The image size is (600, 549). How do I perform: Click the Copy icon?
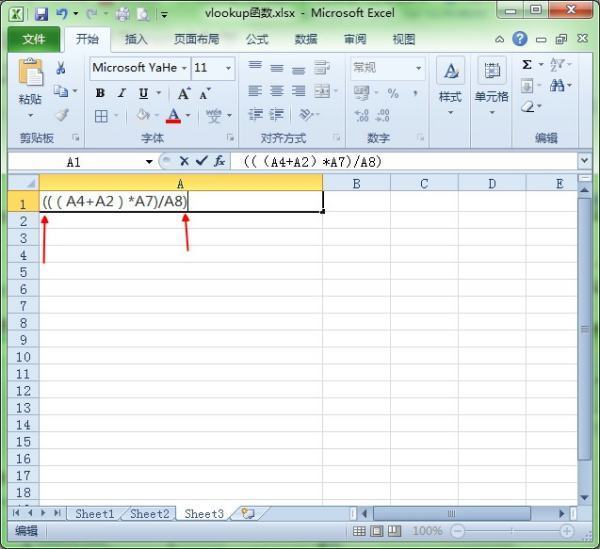60,91
